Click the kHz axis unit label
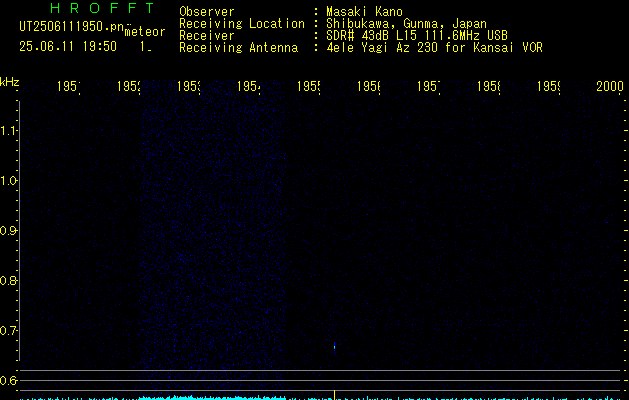This screenshot has width=629, height=400. [x=10, y=82]
